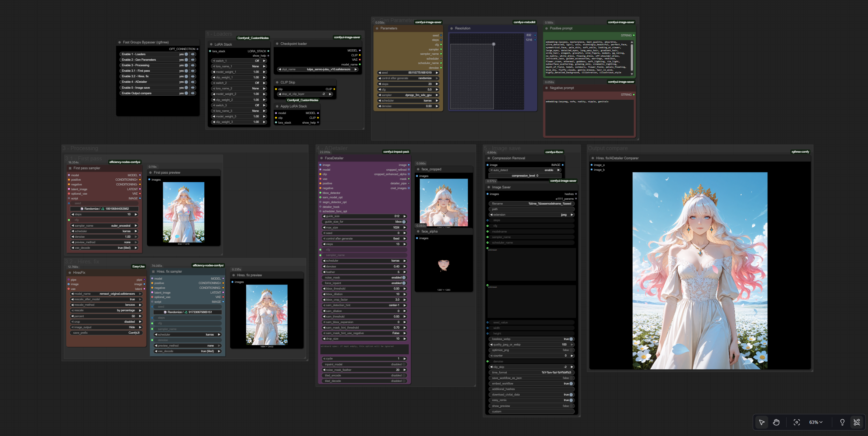Turn off lossless_webp in Image Saver
The height and width of the screenshot is (436, 868).
click(571, 339)
